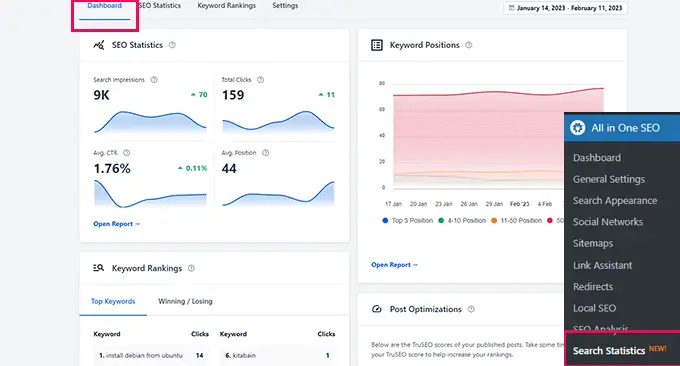The width and height of the screenshot is (680, 366).
Task: Toggle the 11-50 Position legend dot
Action: tap(494, 221)
